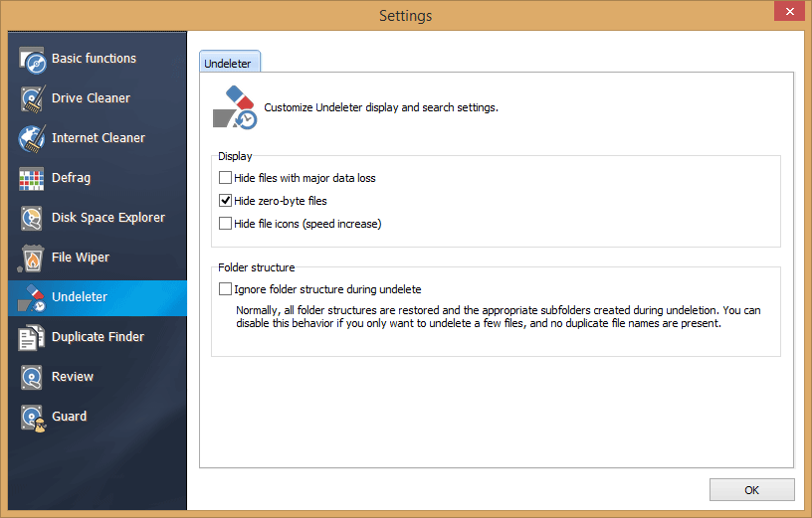Click the Disk Space Explorer icon
This screenshot has width=812, height=518.
(33, 219)
